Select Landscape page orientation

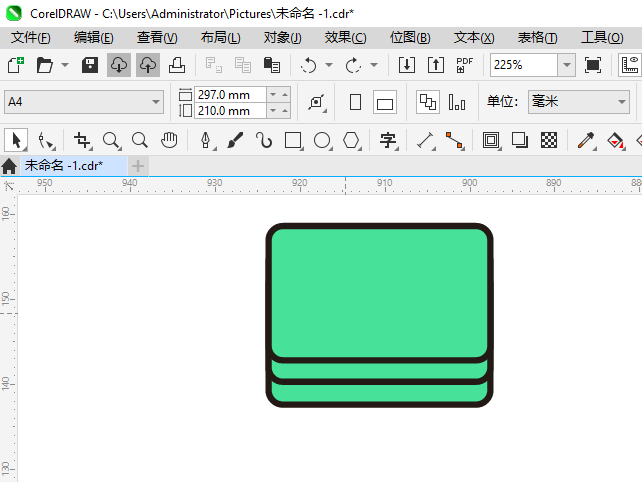tap(385, 102)
